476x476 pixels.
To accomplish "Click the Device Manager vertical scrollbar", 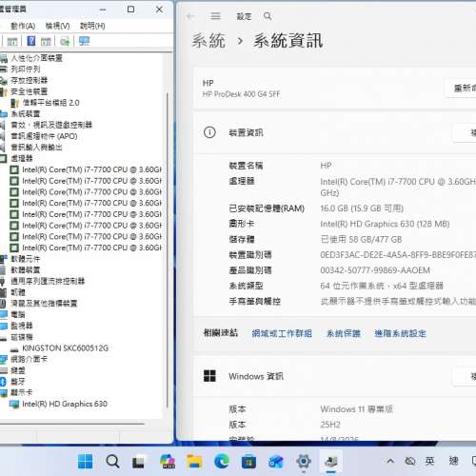I will coord(167,249).
